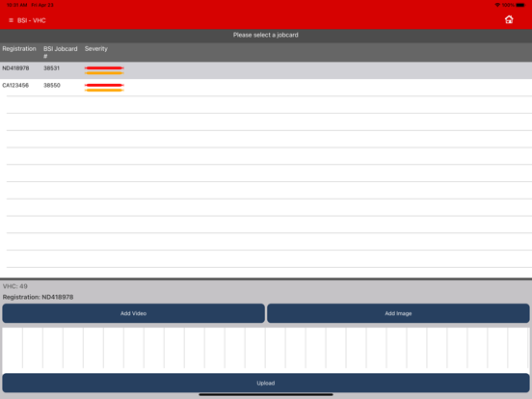
Task: Select the CA123456 registration row
Action: (266, 87)
